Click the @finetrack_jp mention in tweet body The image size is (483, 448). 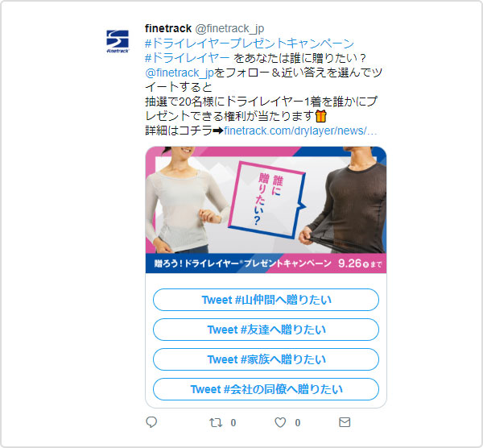click(x=180, y=73)
